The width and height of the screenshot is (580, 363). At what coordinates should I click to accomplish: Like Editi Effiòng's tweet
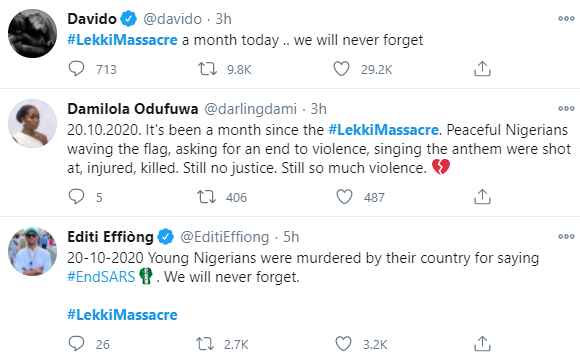click(x=343, y=344)
